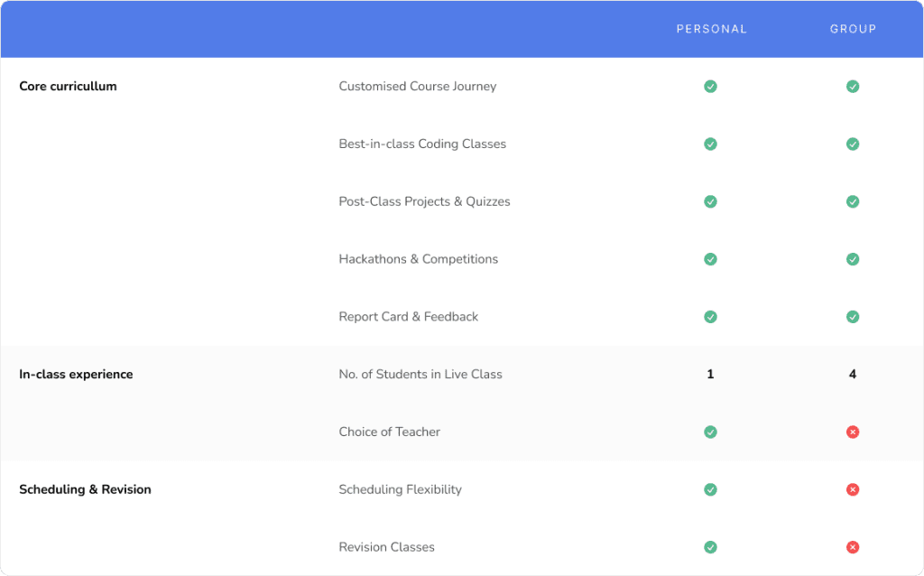
Task: Click Group red cross for Scheduling Flexibility
Action: 853,489
